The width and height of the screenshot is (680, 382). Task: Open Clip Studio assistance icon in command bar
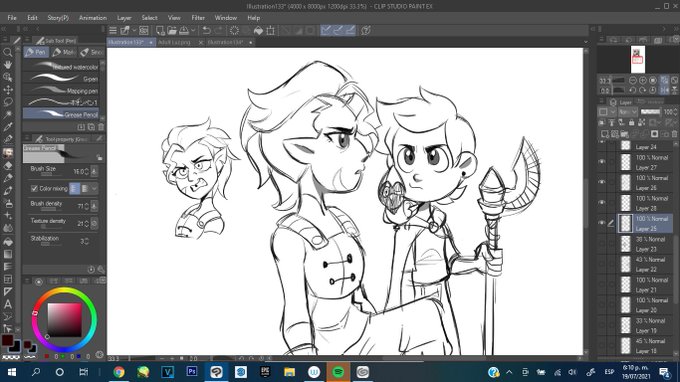pyautogui.click(x=366, y=30)
